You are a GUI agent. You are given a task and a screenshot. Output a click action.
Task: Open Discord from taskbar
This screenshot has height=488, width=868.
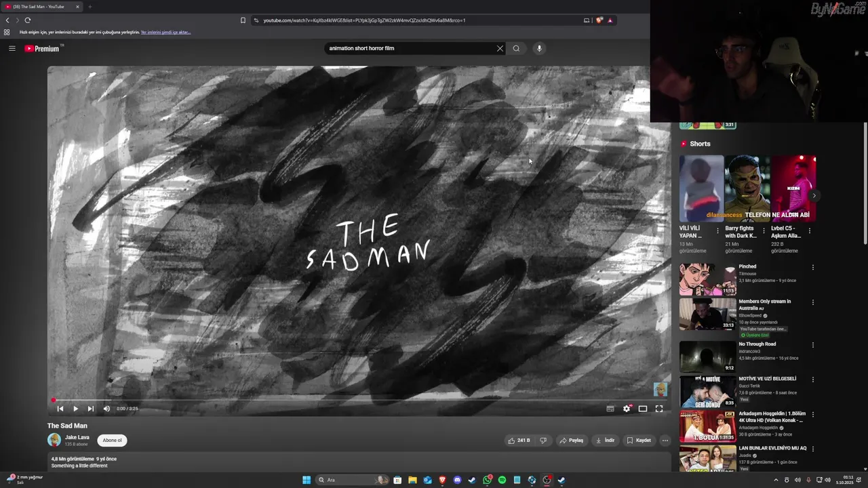pyautogui.click(x=457, y=480)
